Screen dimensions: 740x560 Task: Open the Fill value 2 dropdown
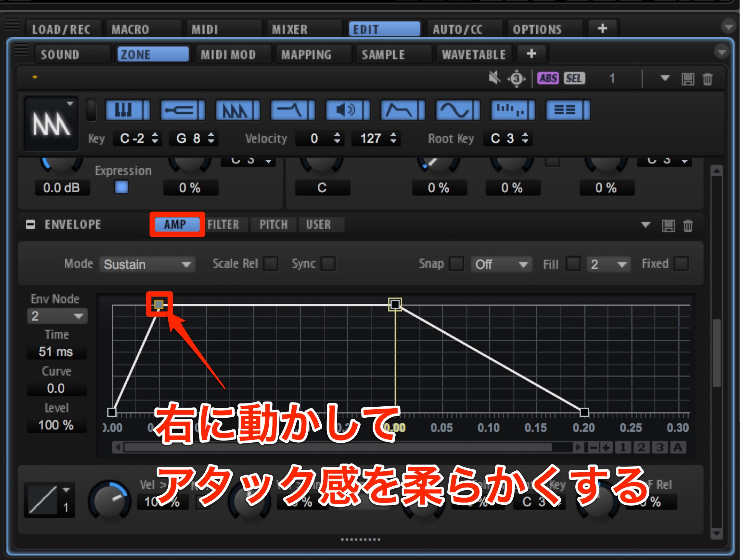[x=609, y=264]
